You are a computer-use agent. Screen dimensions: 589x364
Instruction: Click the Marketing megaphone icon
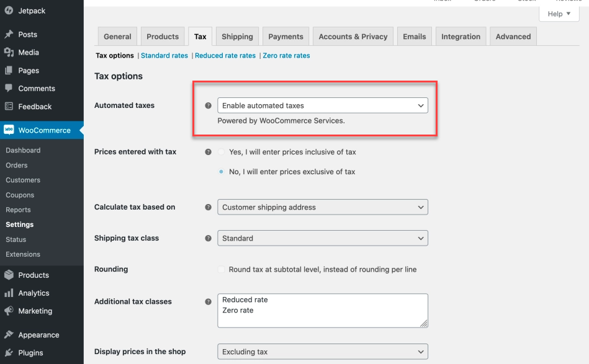tap(9, 311)
